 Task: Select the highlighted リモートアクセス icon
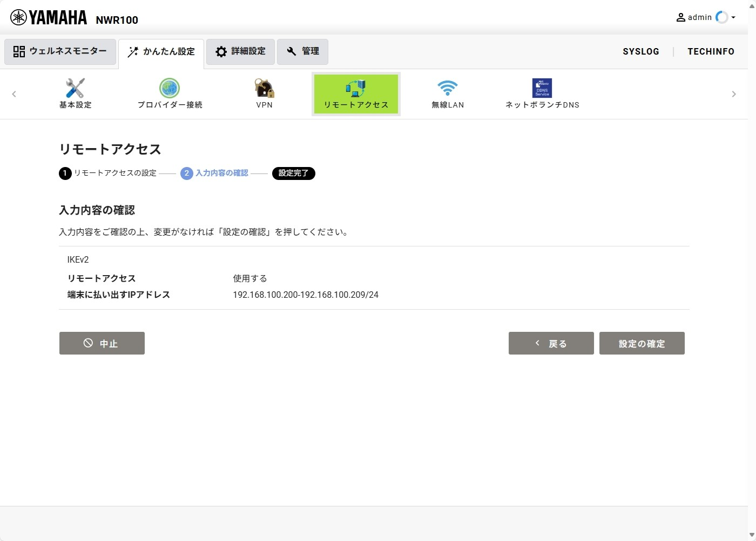pyautogui.click(x=355, y=87)
